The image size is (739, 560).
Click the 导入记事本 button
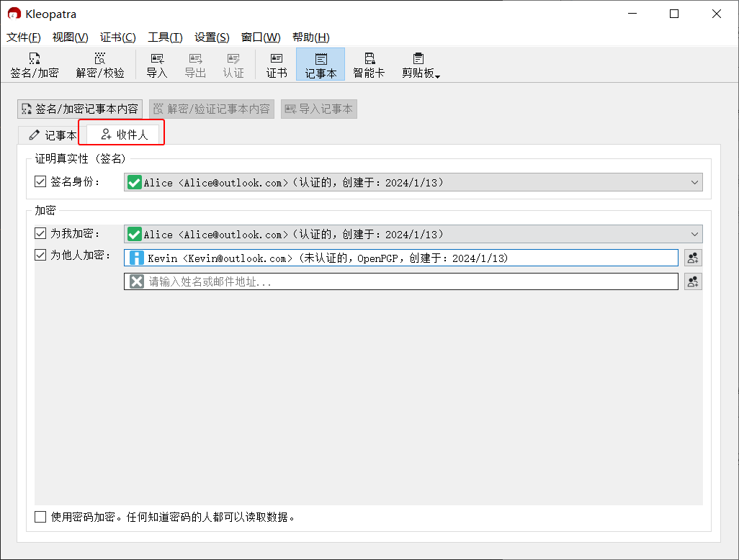coord(319,109)
